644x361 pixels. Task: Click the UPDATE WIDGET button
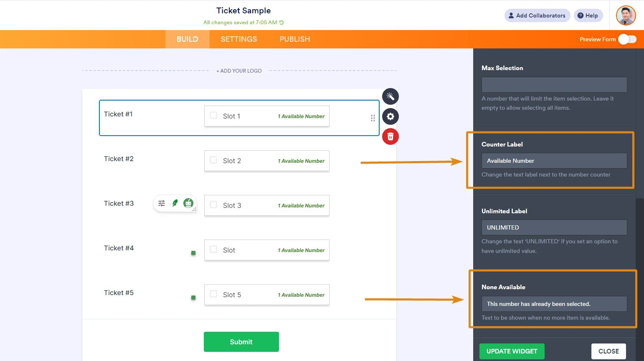point(512,351)
